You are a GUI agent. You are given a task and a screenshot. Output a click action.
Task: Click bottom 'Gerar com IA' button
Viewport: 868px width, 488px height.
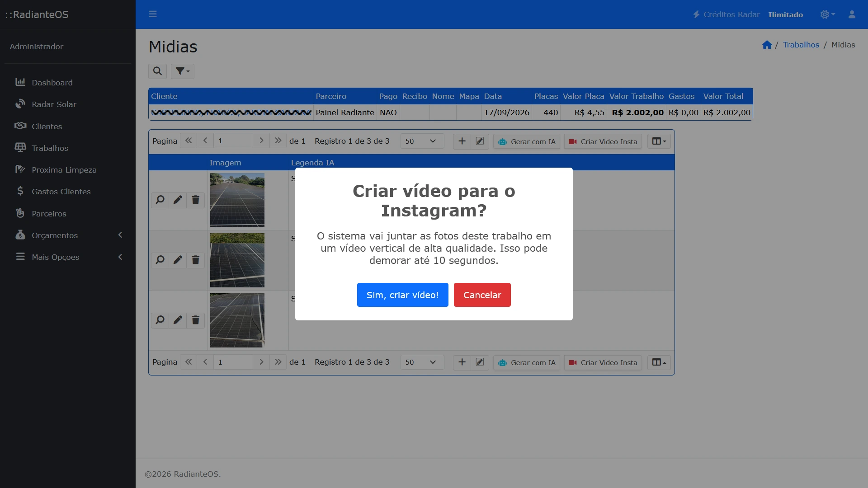coord(527,362)
